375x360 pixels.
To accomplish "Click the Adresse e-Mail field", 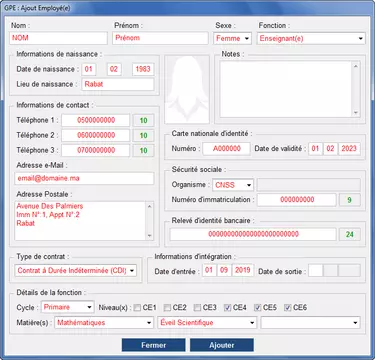I will (84, 178).
